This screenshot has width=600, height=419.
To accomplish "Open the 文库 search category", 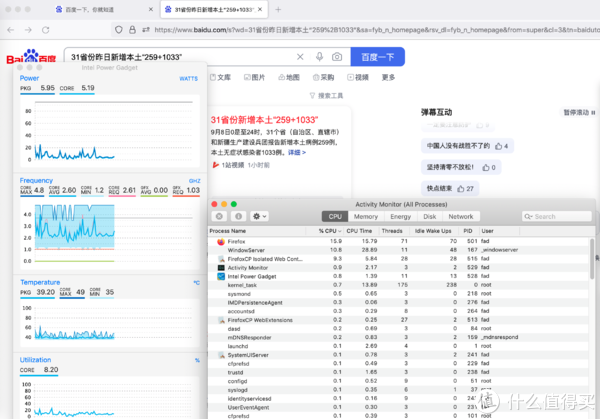I will click(220, 77).
